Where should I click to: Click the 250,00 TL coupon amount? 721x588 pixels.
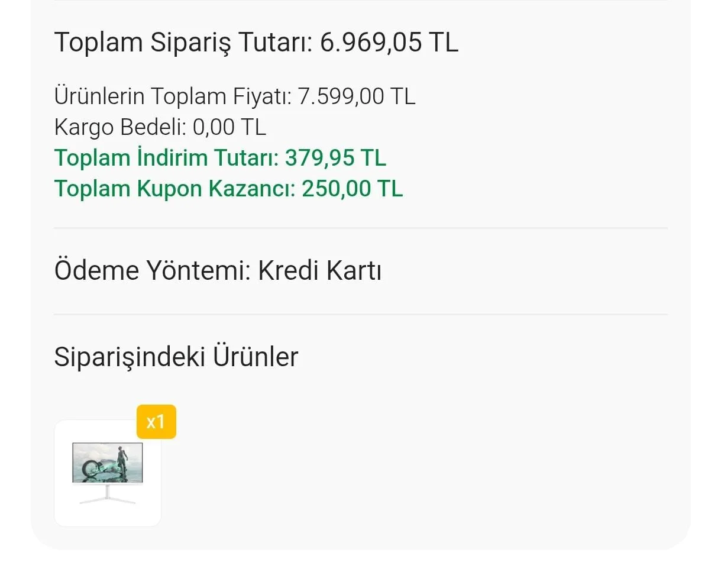pyautogui.click(x=353, y=189)
